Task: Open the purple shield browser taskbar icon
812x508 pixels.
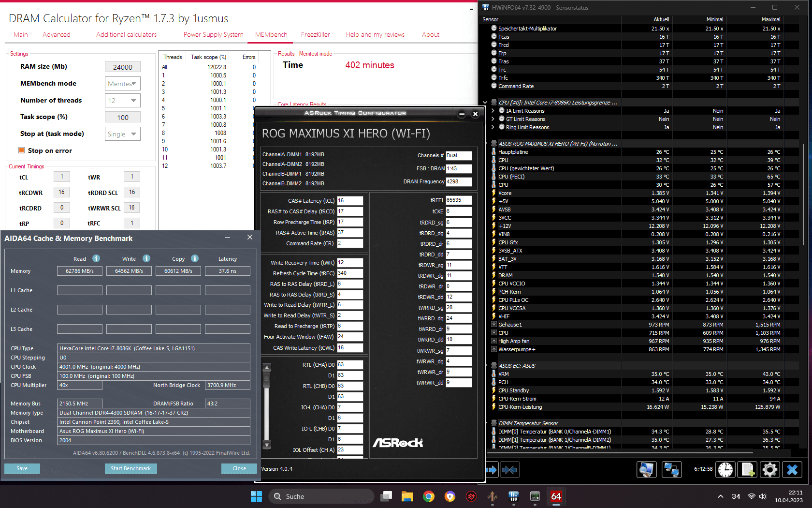Action: tap(450, 496)
